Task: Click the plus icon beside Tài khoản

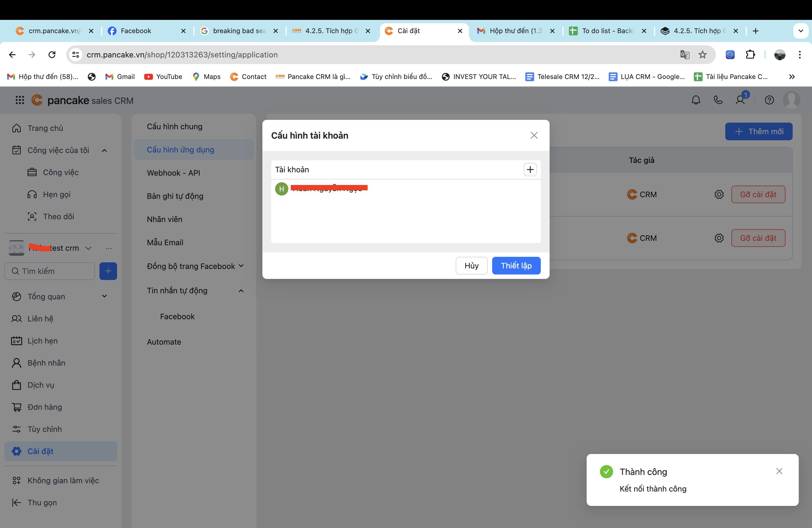Action: (530, 170)
